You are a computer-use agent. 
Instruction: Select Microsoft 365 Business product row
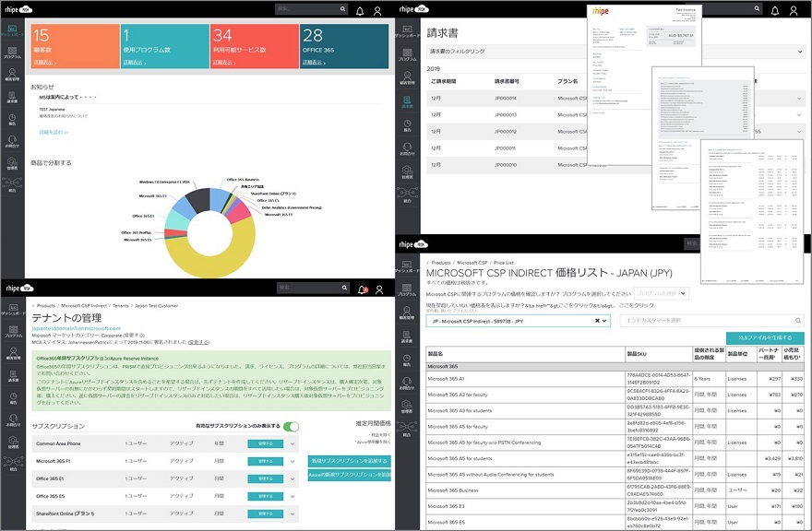click(615, 490)
